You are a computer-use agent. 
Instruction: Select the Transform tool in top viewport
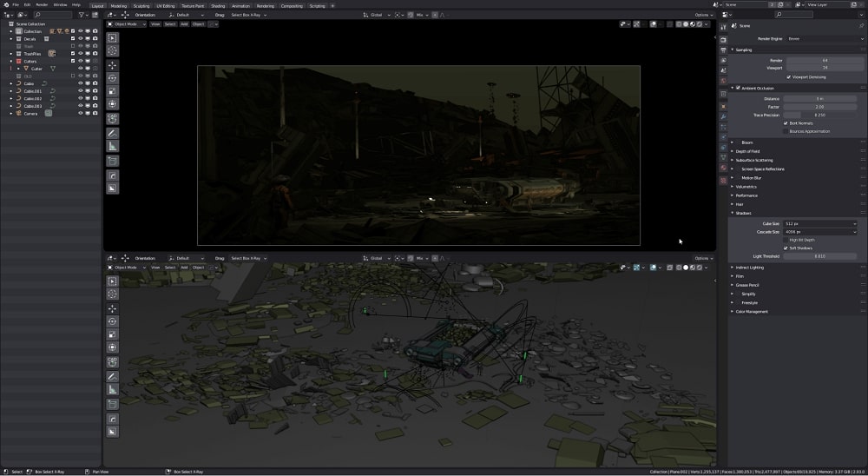(x=113, y=104)
